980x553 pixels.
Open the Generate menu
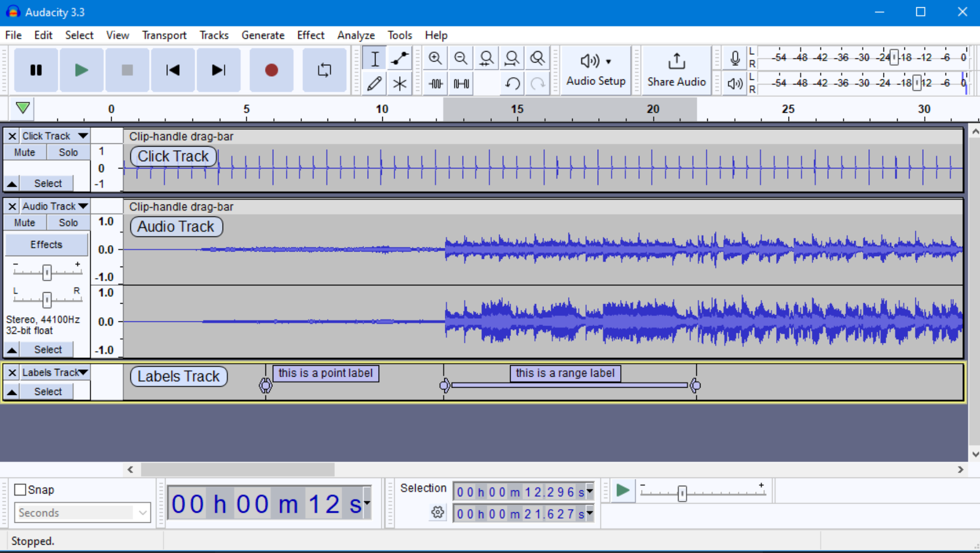click(263, 35)
